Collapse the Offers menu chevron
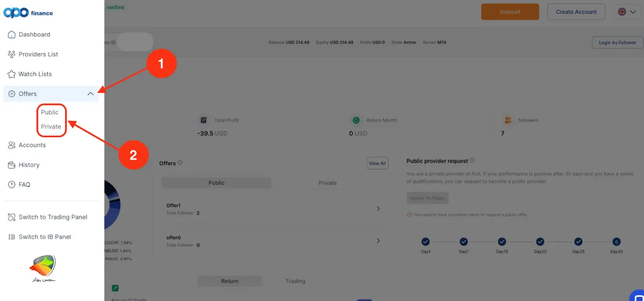The image size is (644, 301). [x=90, y=94]
